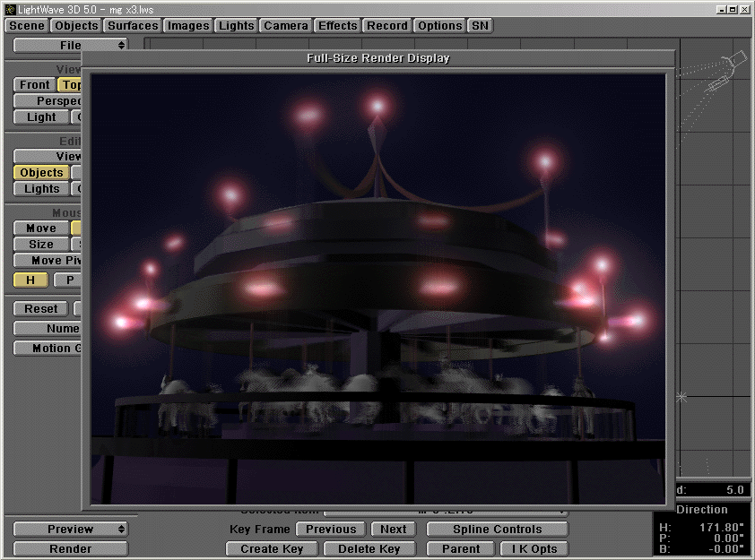Open the Preview dropdown

[70, 529]
